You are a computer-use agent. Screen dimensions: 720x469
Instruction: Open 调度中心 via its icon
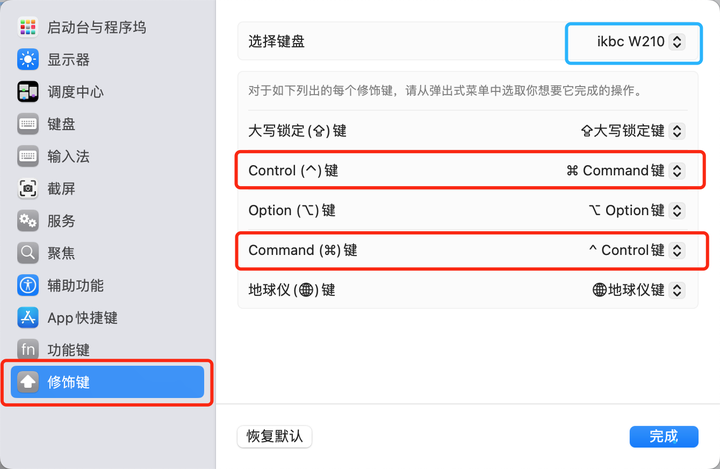point(28,92)
